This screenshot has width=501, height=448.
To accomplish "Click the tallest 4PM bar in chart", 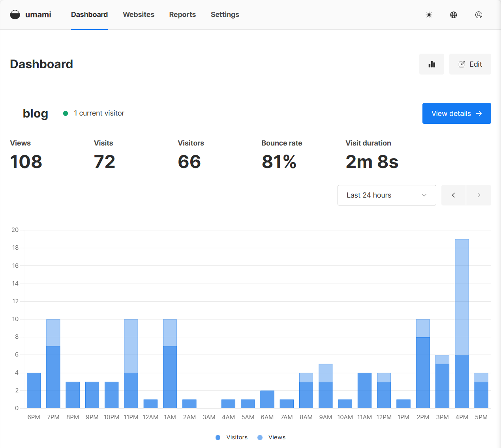I will tap(462, 323).
